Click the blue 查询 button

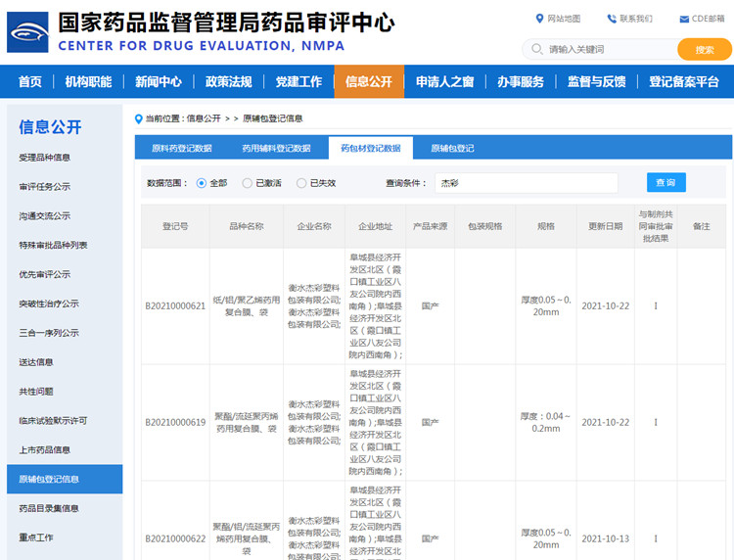click(x=666, y=182)
